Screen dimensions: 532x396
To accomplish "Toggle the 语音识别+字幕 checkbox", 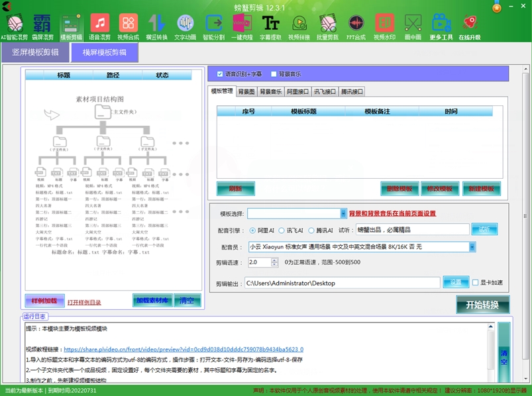I will coord(220,74).
